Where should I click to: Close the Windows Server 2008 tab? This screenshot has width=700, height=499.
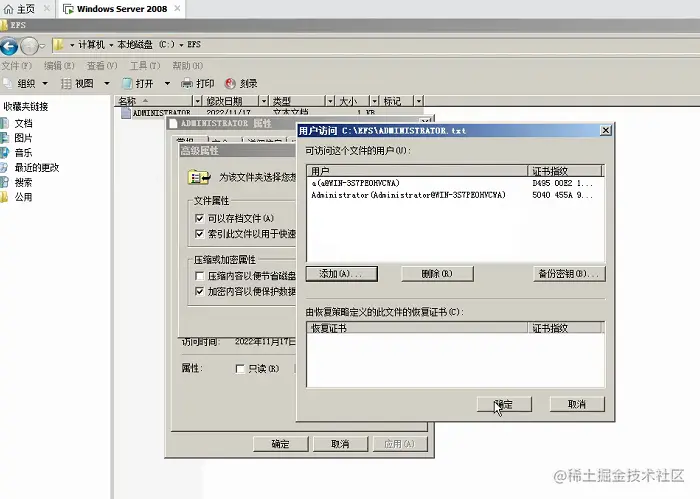pos(177,8)
